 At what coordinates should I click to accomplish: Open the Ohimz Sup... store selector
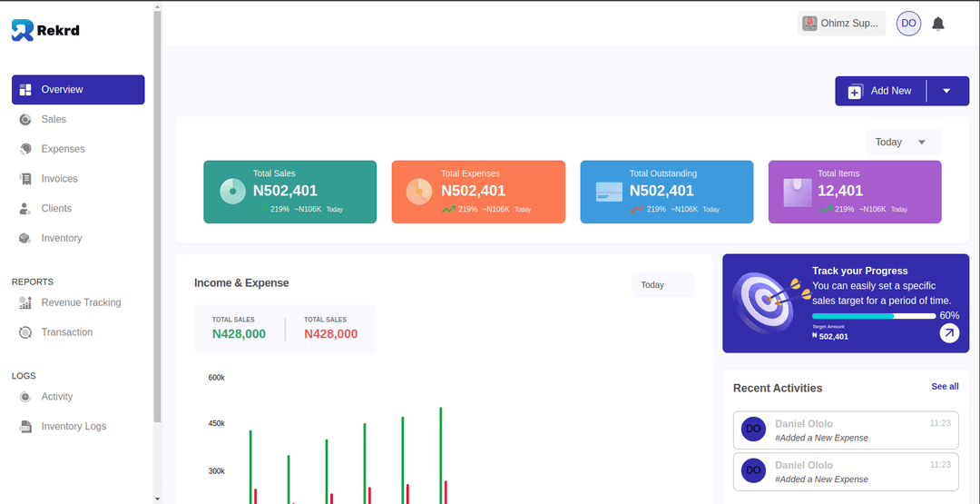[840, 24]
